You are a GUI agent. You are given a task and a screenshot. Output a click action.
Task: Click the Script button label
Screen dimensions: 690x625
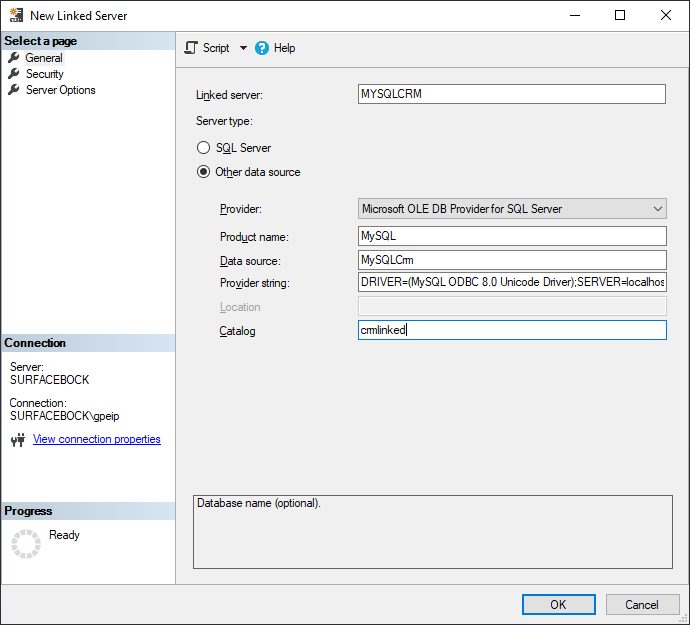pos(216,48)
